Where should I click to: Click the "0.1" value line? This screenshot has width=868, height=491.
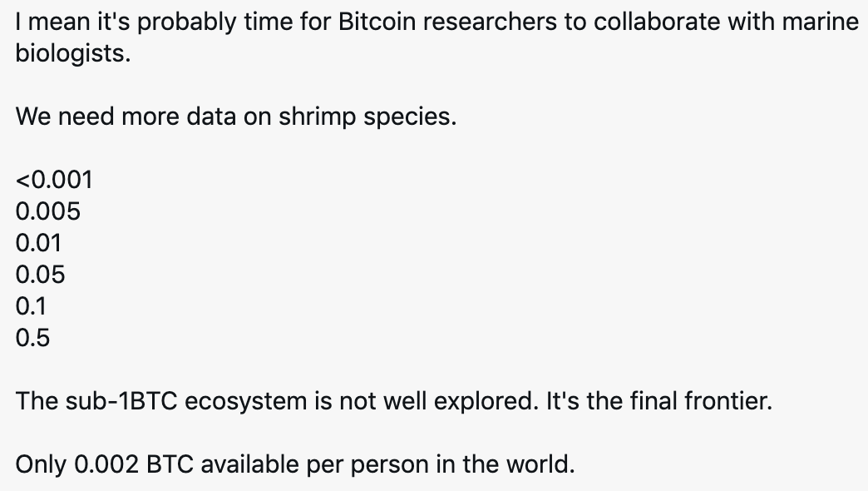(31, 306)
